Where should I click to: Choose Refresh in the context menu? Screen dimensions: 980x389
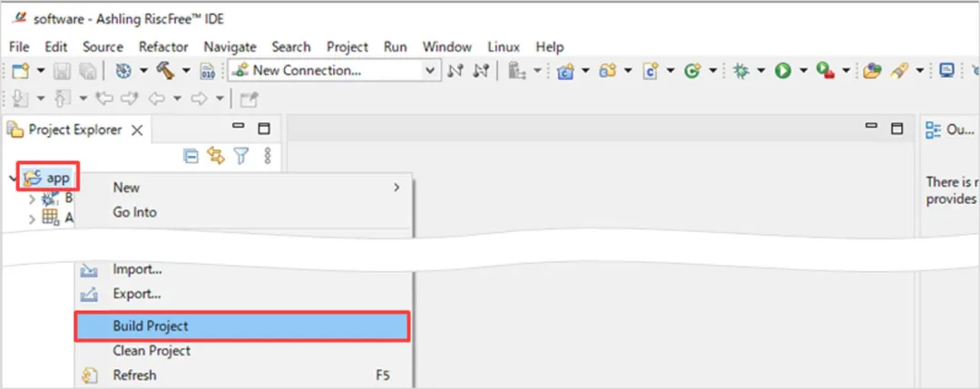(x=242, y=375)
